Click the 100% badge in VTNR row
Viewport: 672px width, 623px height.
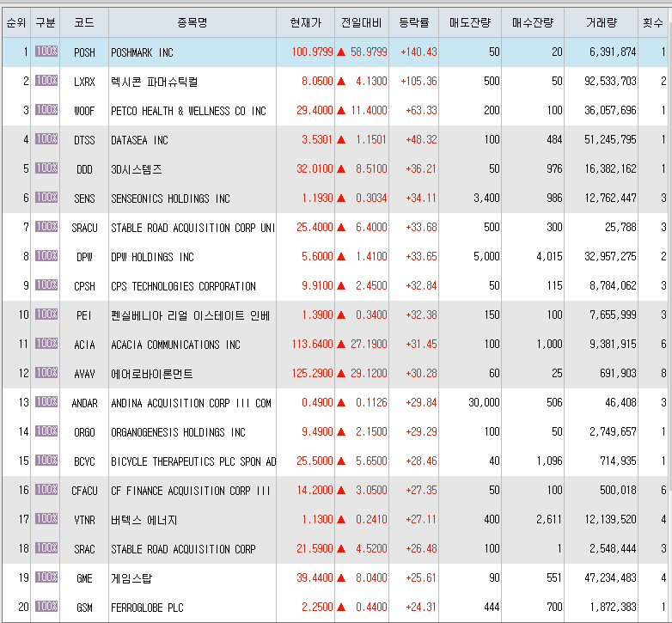click(46, 518)
